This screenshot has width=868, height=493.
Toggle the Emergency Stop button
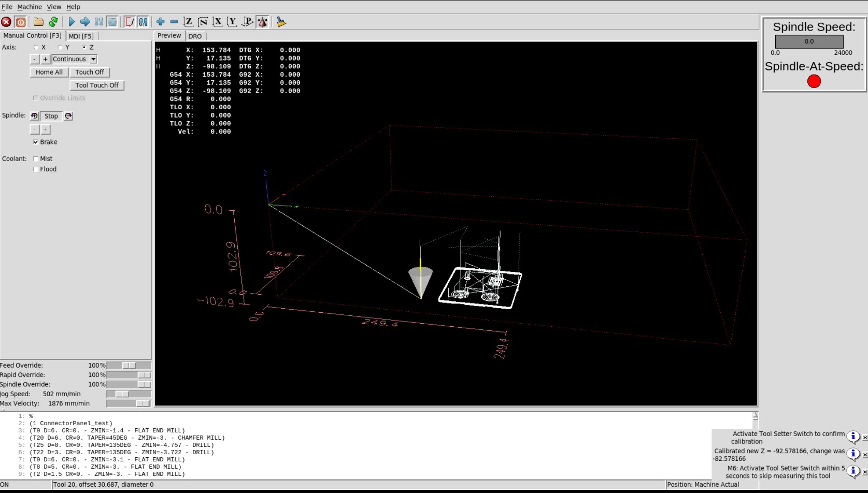coord(6,22)
